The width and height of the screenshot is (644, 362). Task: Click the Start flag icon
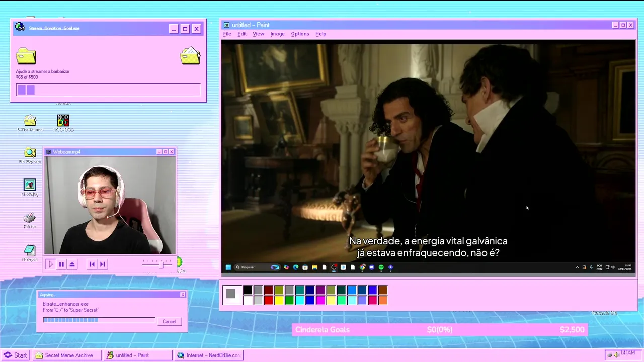[8, 355]
